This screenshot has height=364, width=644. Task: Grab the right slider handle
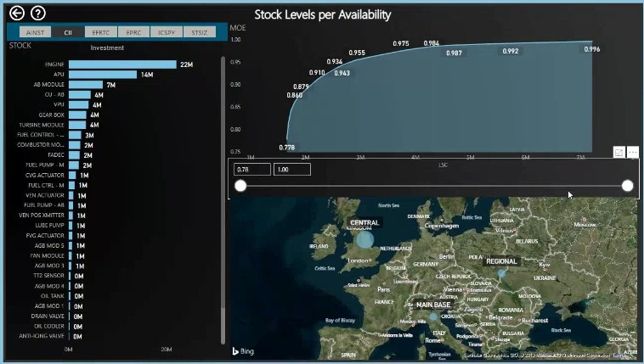(x=627, y=186)
